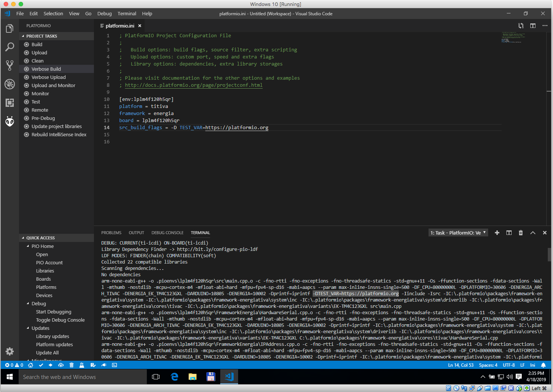Run PlatformIO Build via the checkmark status icon
This screenshot has height=392, width=553.
41,365
